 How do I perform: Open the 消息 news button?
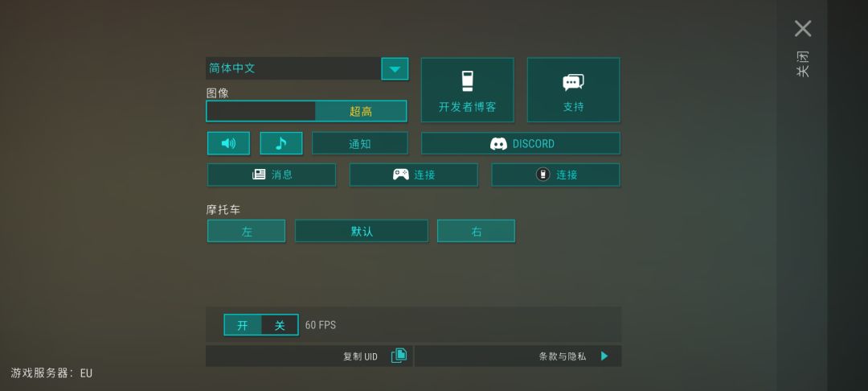(272, 175)
